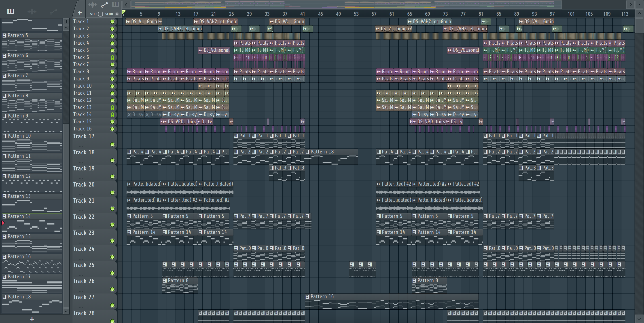644x323 pixels.
Task: Click the pattern picker vertical scrollbar
Action: click(66, 215)
